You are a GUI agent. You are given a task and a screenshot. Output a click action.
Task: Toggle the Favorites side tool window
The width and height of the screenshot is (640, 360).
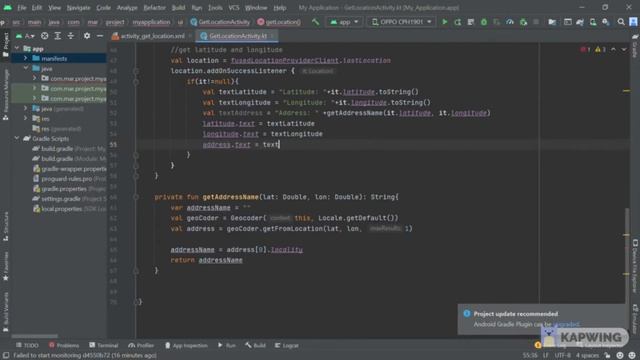coord(5,266)
